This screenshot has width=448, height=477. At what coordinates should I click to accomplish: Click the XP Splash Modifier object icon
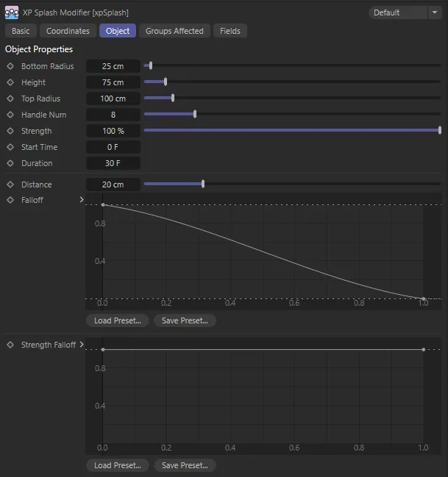(12, 12)
